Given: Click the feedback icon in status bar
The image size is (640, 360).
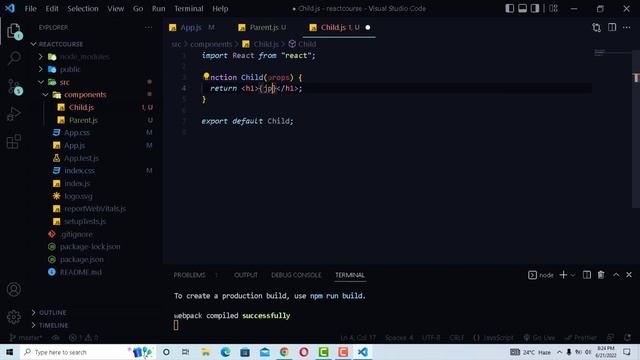Looking at the screenshot, I should pos(610,338).
